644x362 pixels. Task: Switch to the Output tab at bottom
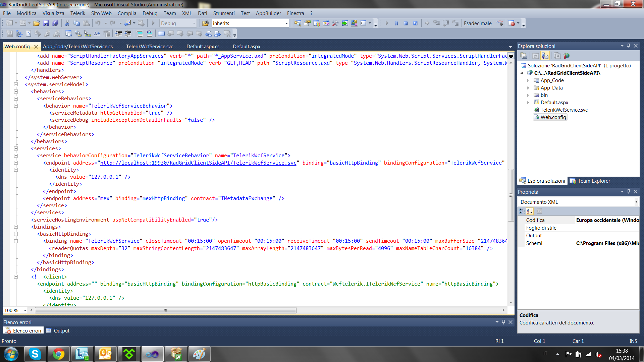58,331
